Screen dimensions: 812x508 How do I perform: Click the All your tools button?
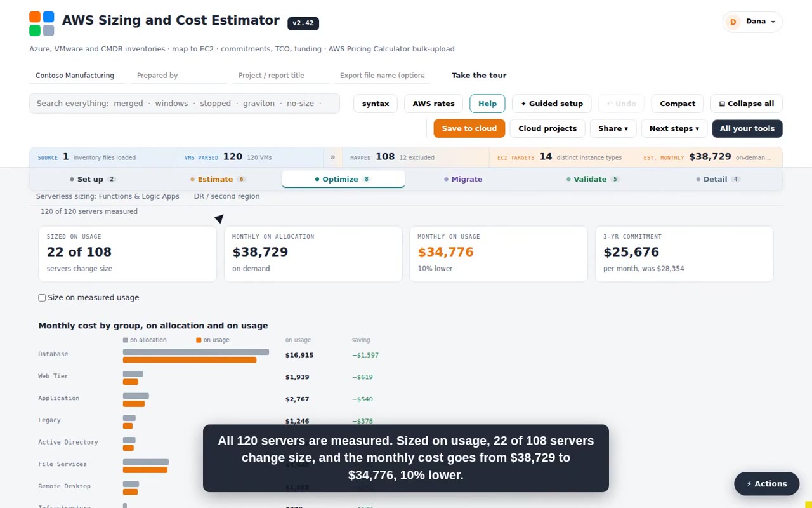pyautogui.click(x=747, y=128)
